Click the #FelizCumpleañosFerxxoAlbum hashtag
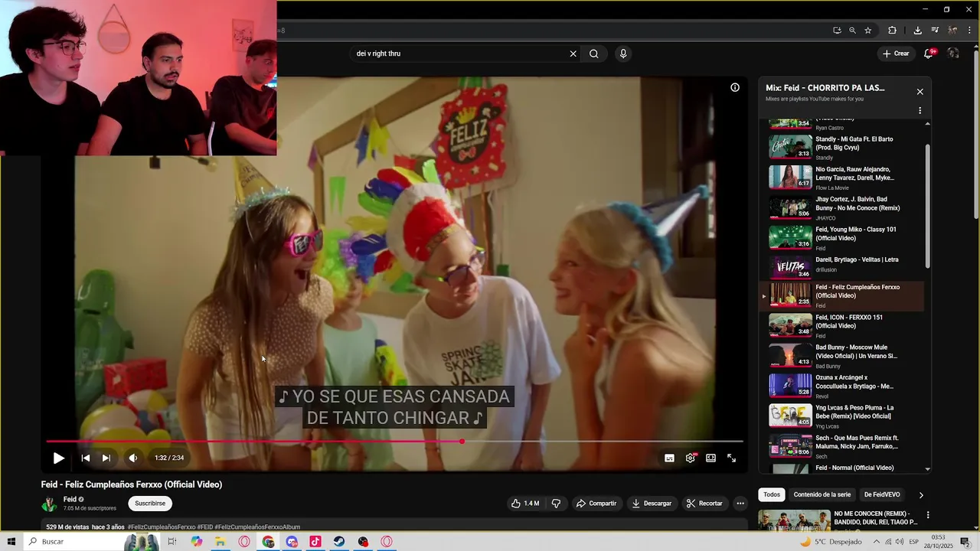Viewport: 980px width, 551px height. (257, 527)
